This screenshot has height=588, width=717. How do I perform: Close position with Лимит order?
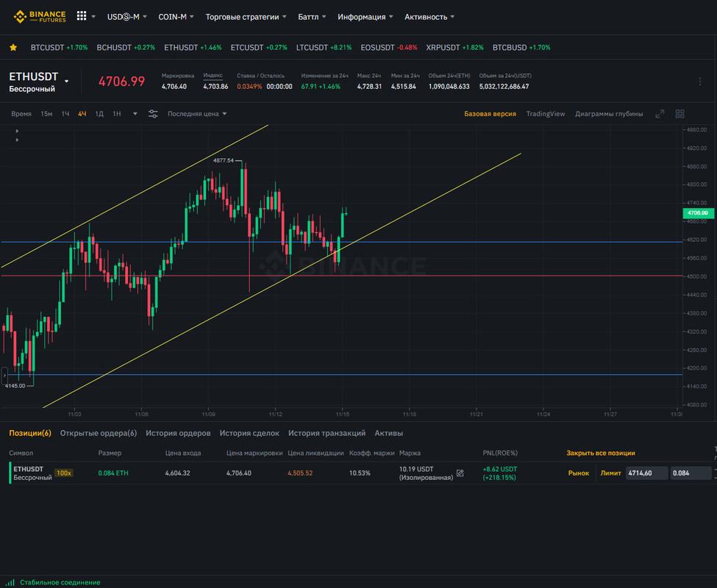(x=610, y=473)
